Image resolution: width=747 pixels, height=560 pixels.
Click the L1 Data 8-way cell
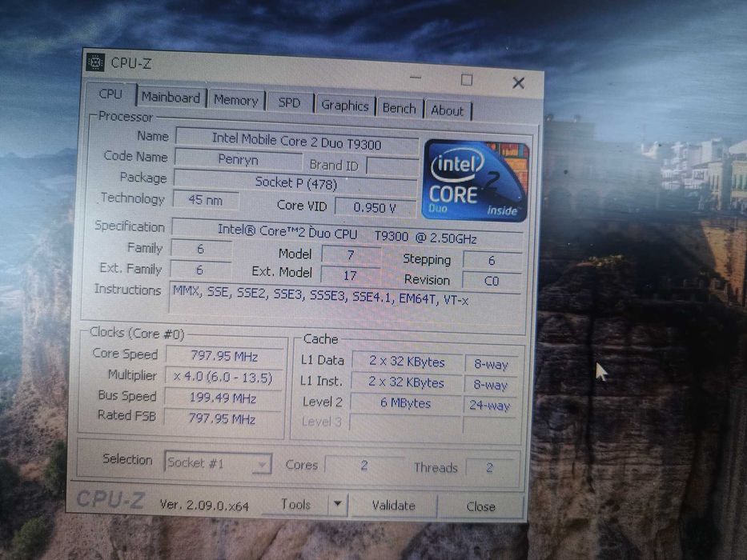(491, 365)
